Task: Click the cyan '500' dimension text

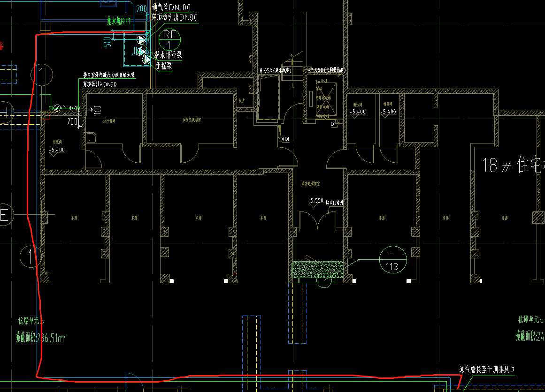Action: point(108,41)
